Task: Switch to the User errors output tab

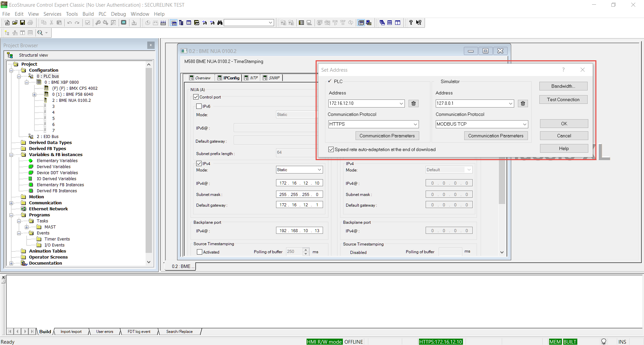Action: click(105, 332)
